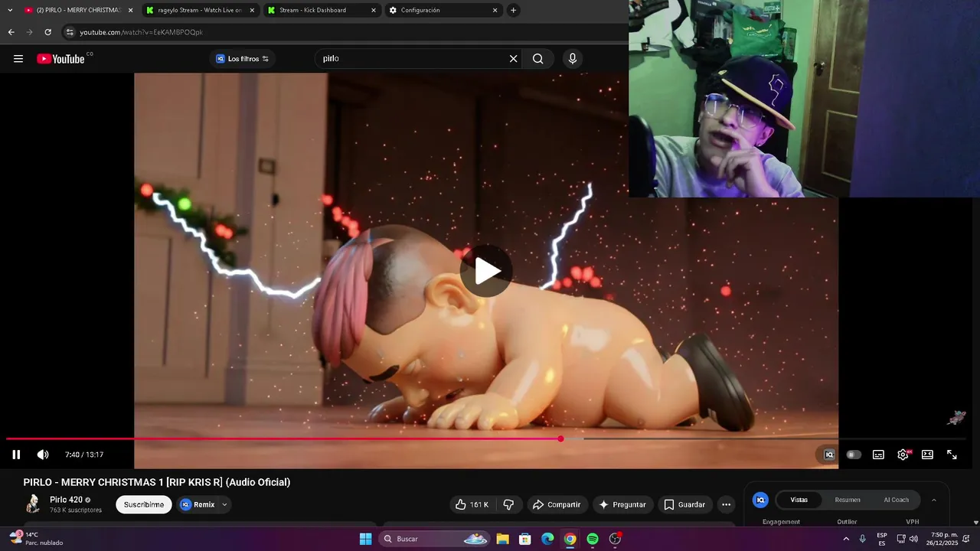
Task: Open the YouTube hamburger guide menu
Action: [x=18, y=59]
